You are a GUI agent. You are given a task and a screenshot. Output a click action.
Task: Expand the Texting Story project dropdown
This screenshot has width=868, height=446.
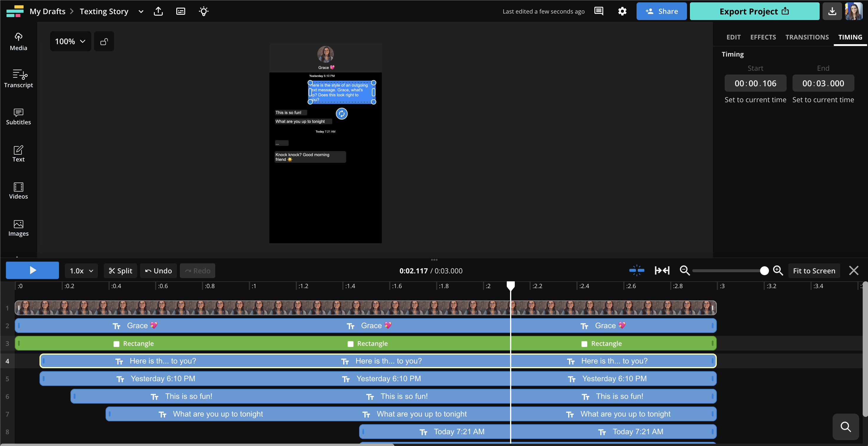click(x=141, y=11)
